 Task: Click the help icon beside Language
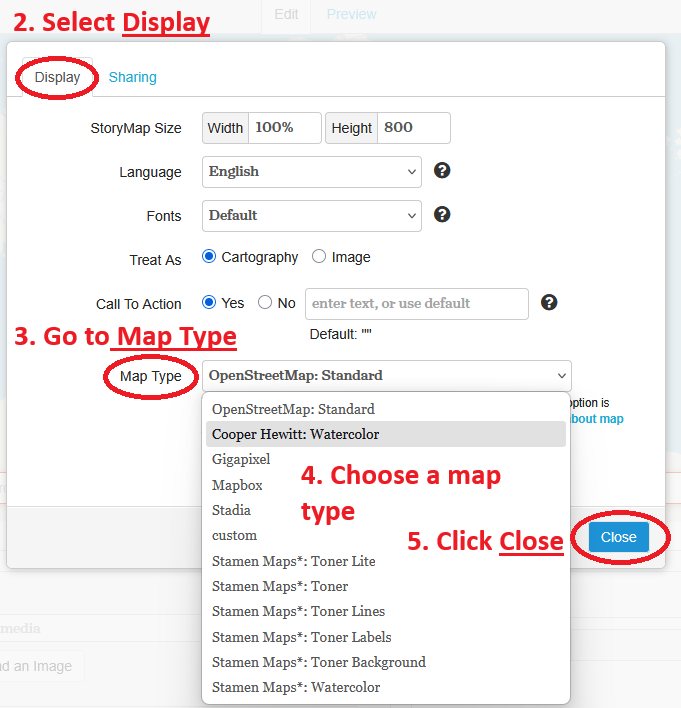pos(442,171)
